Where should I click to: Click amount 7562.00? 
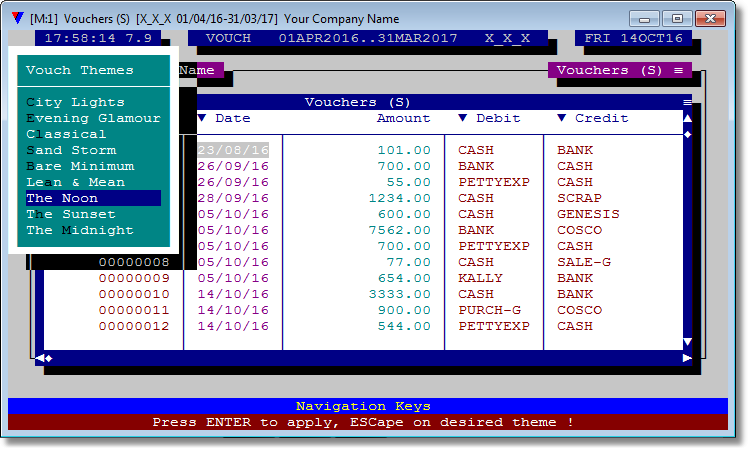coord(400,230)
